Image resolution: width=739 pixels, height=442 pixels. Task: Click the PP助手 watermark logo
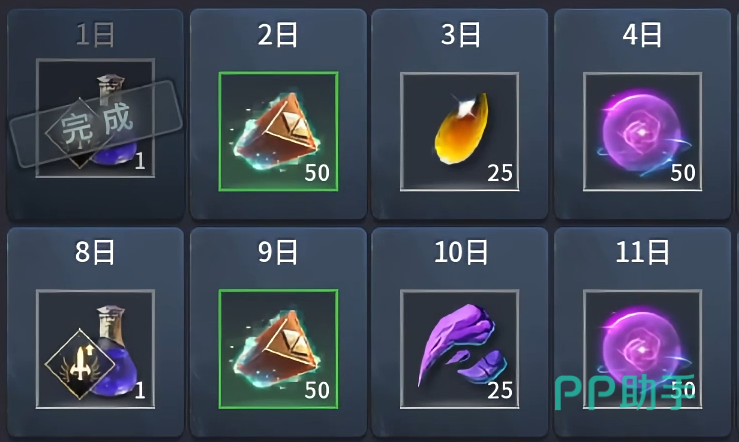624,392
